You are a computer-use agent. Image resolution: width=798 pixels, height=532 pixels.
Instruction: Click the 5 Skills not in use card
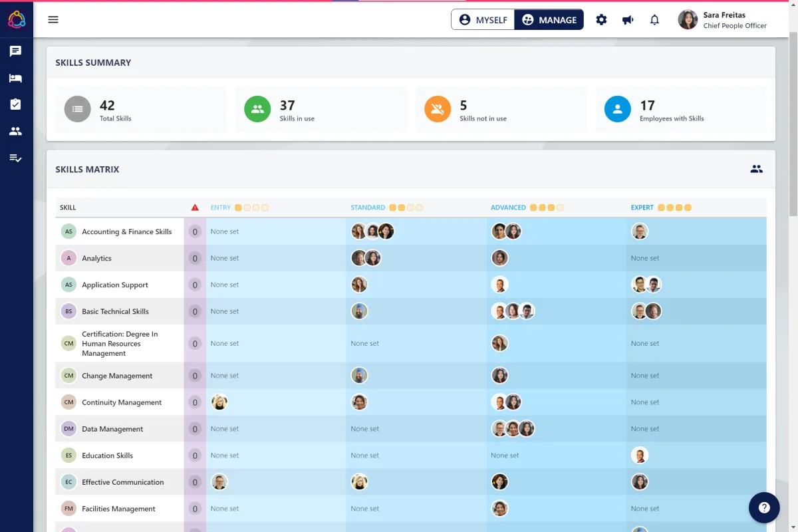pyautogui.click(x=501, y=110)
